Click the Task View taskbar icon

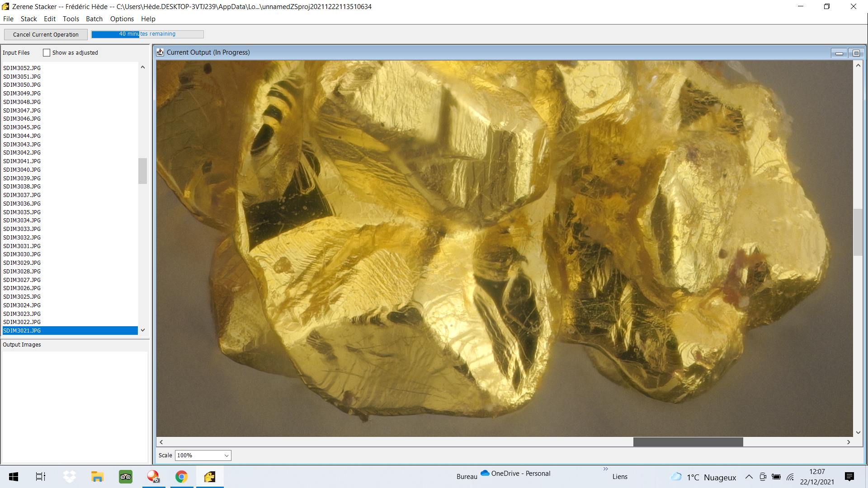(x=41, y=477)
